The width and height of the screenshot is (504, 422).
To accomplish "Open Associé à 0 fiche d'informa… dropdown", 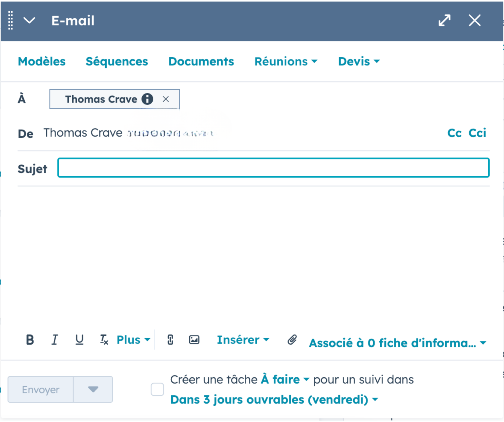I will pyautogui.click(x=398, y=343).
